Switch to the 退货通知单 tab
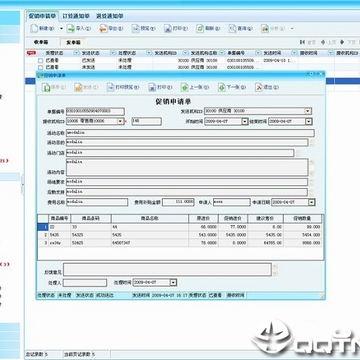 [110, 16]
